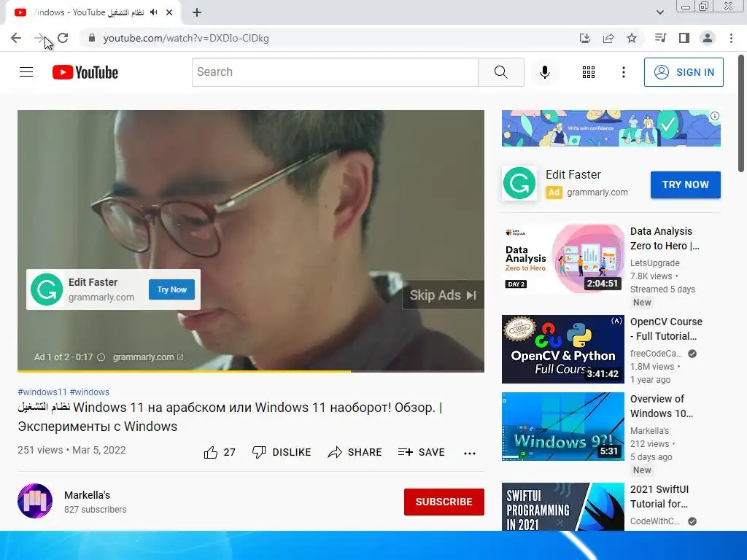Open 'OpenCV Course - Full Tutorial' title

click(x=666, y=329)
